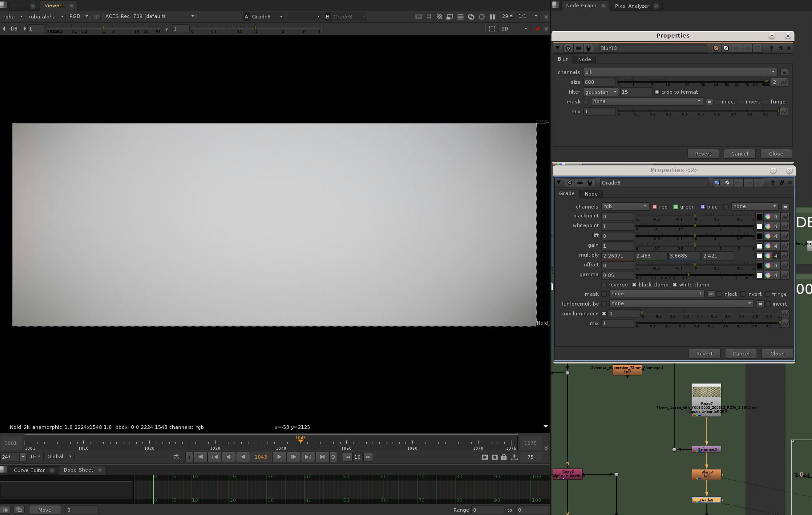Click Revert in the Grade8 properties
812x515 pixels.
(704, 353)
